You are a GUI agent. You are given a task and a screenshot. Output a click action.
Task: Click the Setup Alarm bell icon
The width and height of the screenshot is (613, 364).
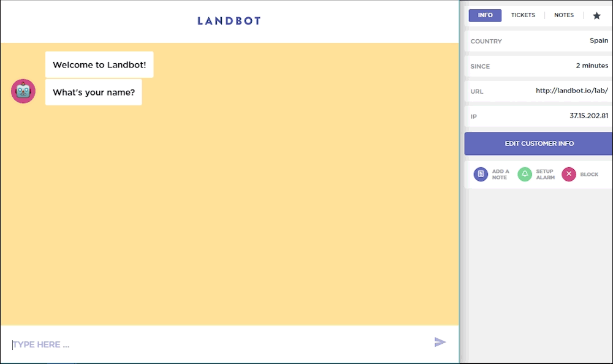click(x=525, y=174)
